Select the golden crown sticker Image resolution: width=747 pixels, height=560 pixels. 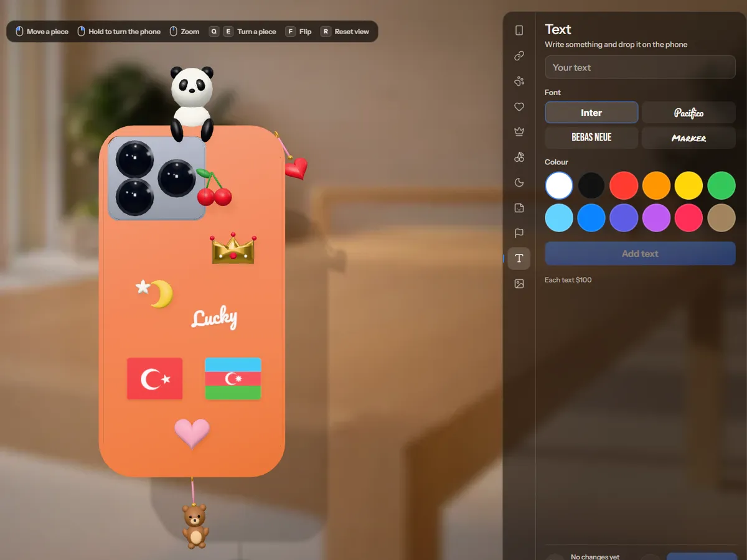tap(233, 248)
